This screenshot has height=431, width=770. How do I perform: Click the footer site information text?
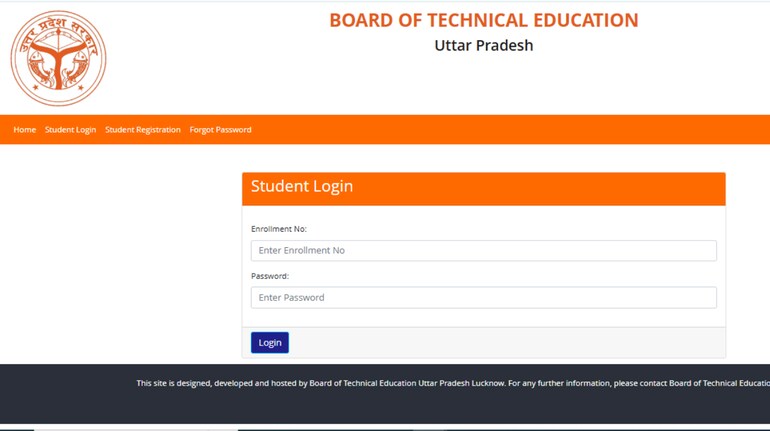coord(452,383)
